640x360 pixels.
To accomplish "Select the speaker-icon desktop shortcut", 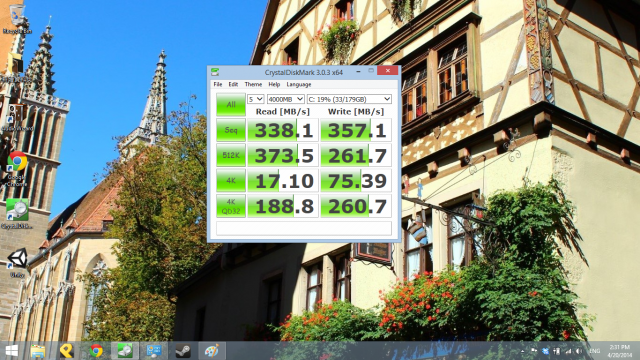I will [17, 118].
